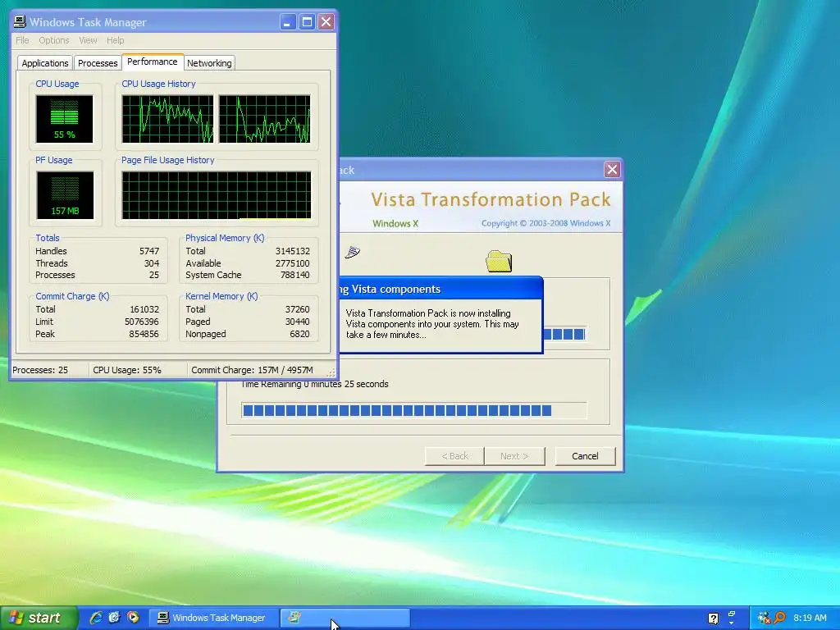Click the yellow folder icon in installer
The image size is (840, 630).
pos(499,262)
